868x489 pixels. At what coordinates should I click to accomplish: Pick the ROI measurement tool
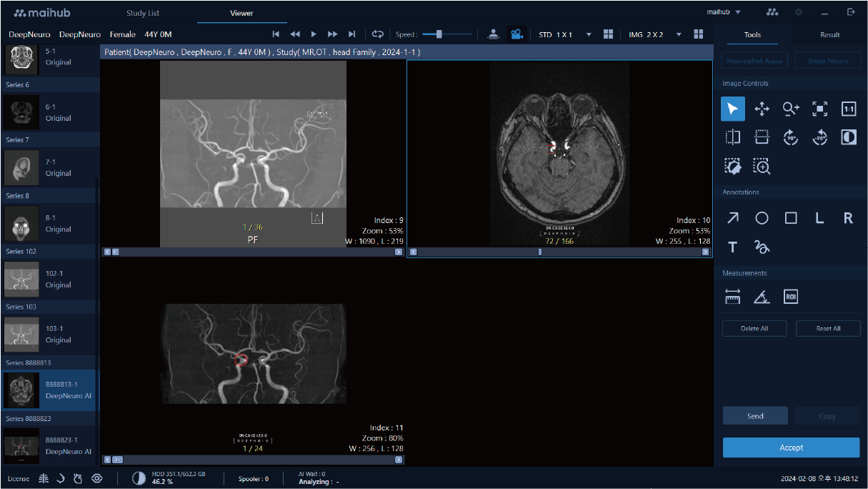point(790,297)
